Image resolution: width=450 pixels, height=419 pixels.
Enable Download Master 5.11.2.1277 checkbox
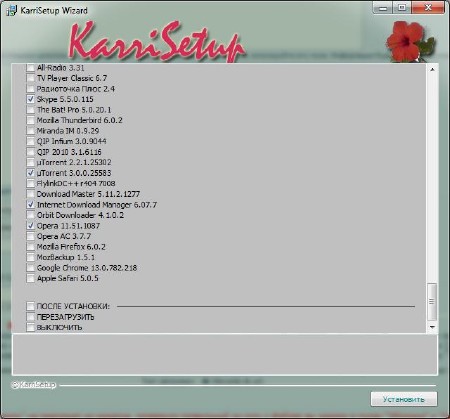pyautogui.click(x=30, y=194)
